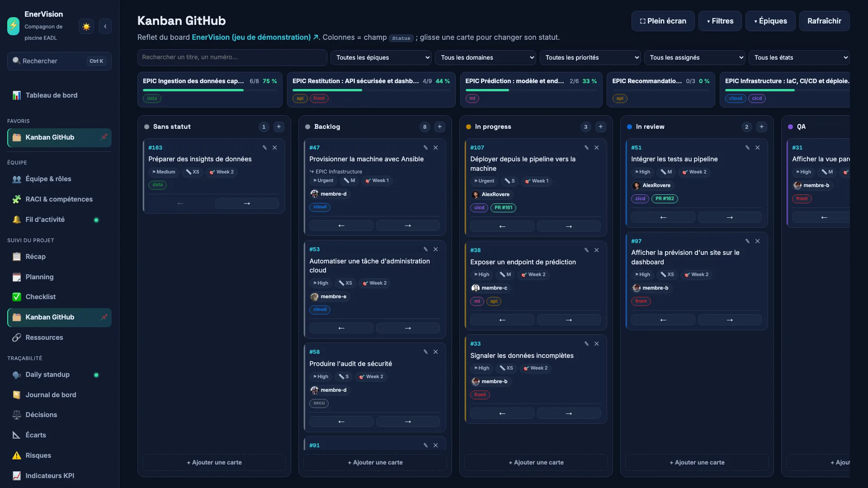Open the EnerVision (jeu de démonstration) link
The width and height of the screenshot is (868, 488).
pyautogui.click(x=255, y=38)
